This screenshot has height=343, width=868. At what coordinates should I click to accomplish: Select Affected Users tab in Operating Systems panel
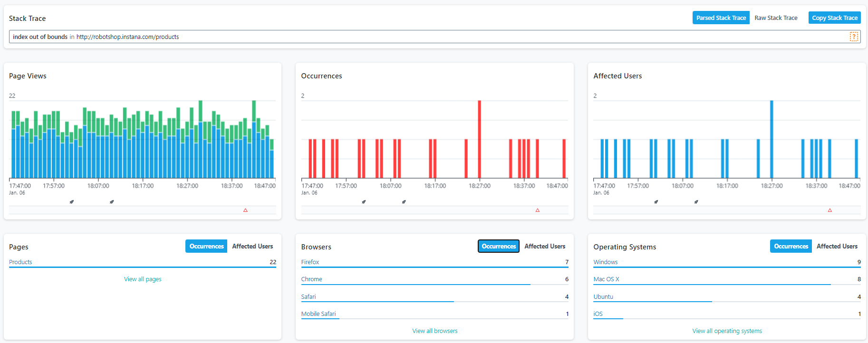tap(837, 246)
